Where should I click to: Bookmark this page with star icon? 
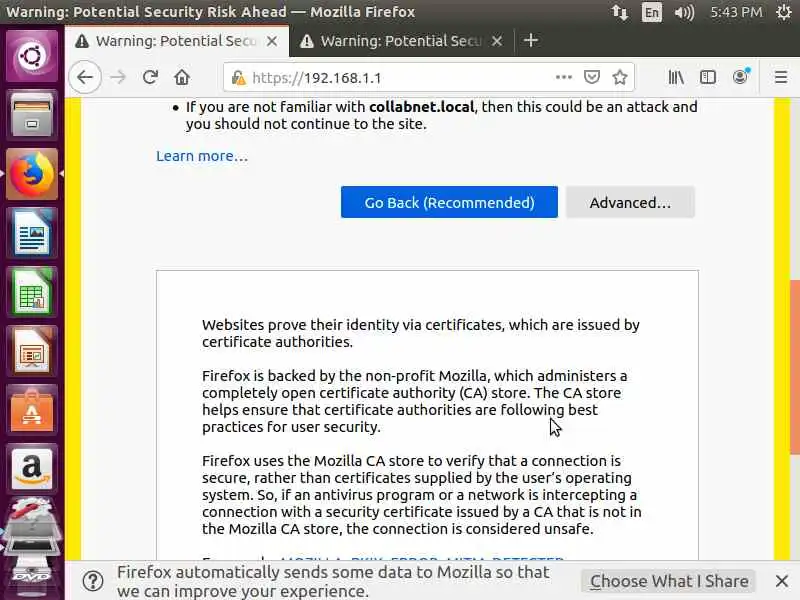pos(620,78)
